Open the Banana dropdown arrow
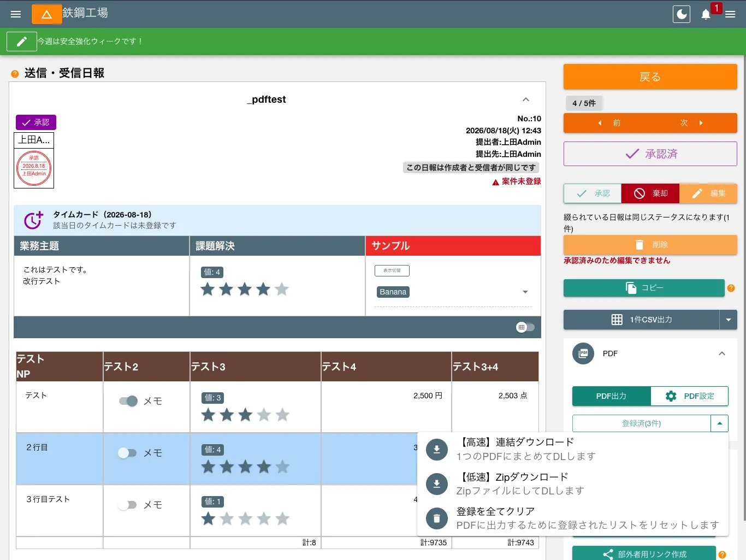The width and height of the screenshot is (746, 560). (x=525, y=292)
